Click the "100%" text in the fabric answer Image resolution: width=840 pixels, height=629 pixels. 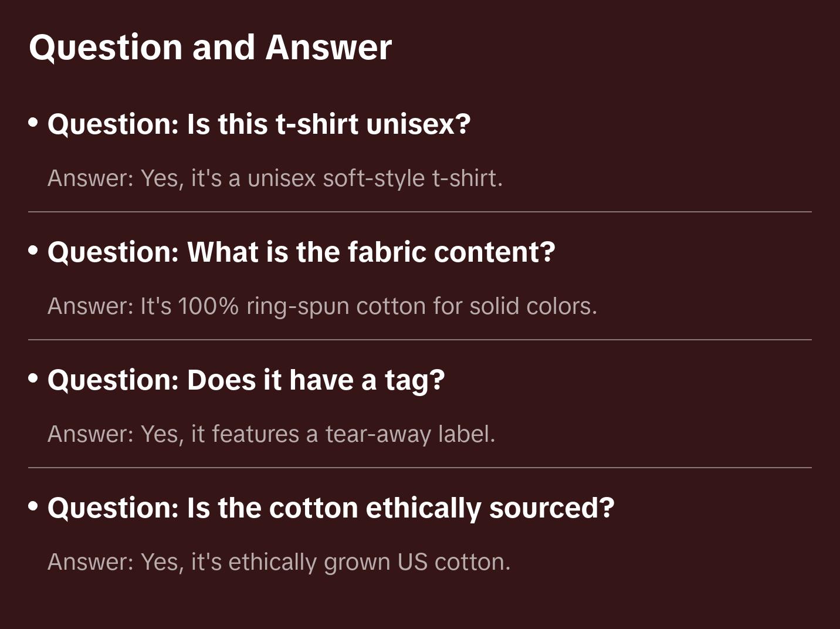[208, 306]
